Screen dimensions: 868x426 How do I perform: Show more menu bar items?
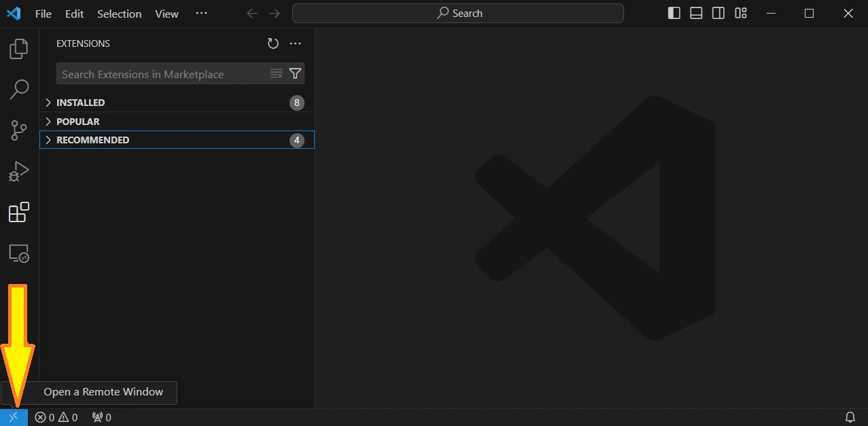point(201,14)
